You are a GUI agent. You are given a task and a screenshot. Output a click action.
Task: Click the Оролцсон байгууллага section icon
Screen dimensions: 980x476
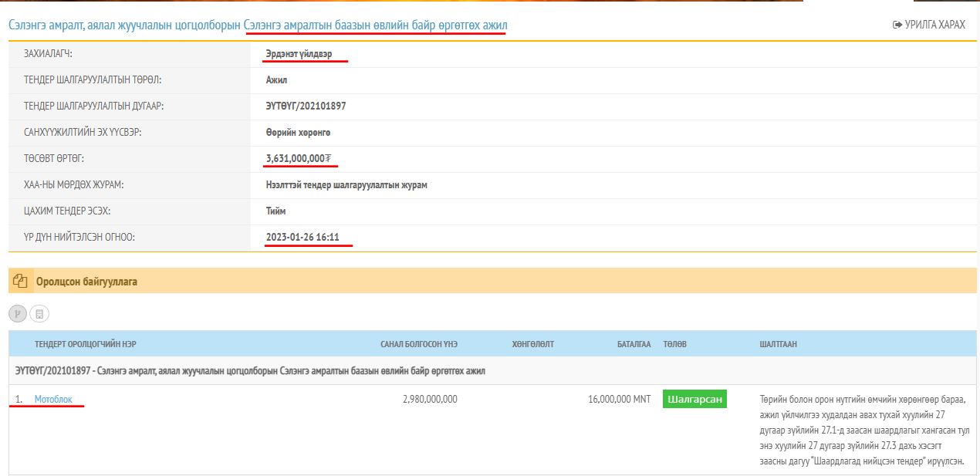tap(20, 282)
